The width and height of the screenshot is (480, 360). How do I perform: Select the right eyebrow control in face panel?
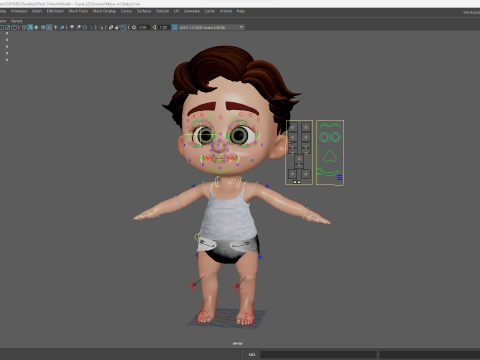(x=335, y=125)
